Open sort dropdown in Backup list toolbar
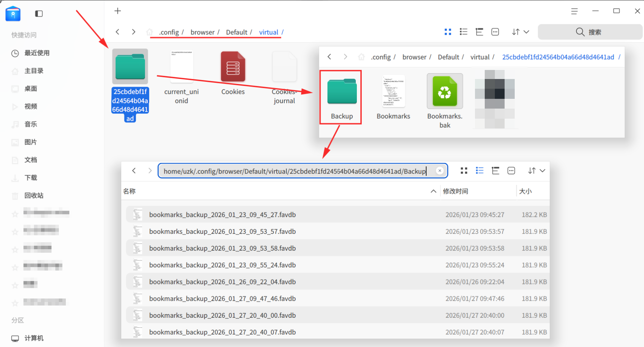This screenshot has width=644, height=347. [x=536, y=171]
